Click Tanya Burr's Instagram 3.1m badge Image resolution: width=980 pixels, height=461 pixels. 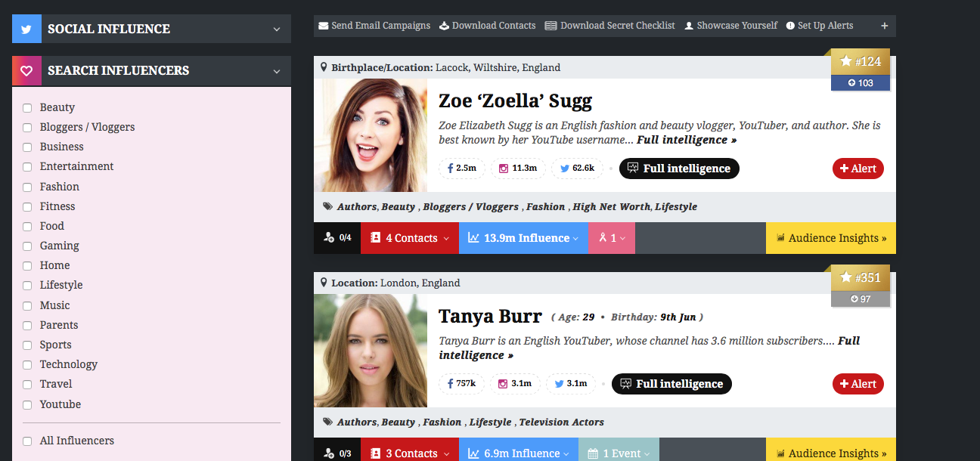point(515,383)
